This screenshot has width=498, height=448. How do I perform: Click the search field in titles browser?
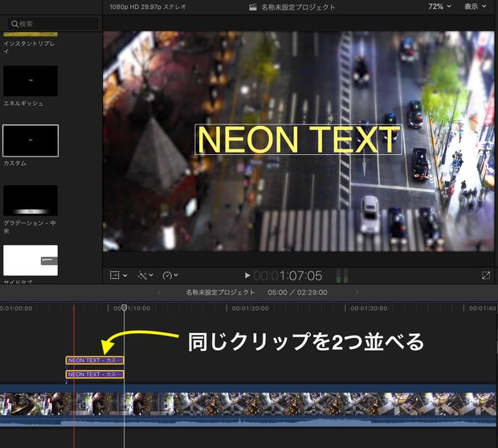coord(53,24)
